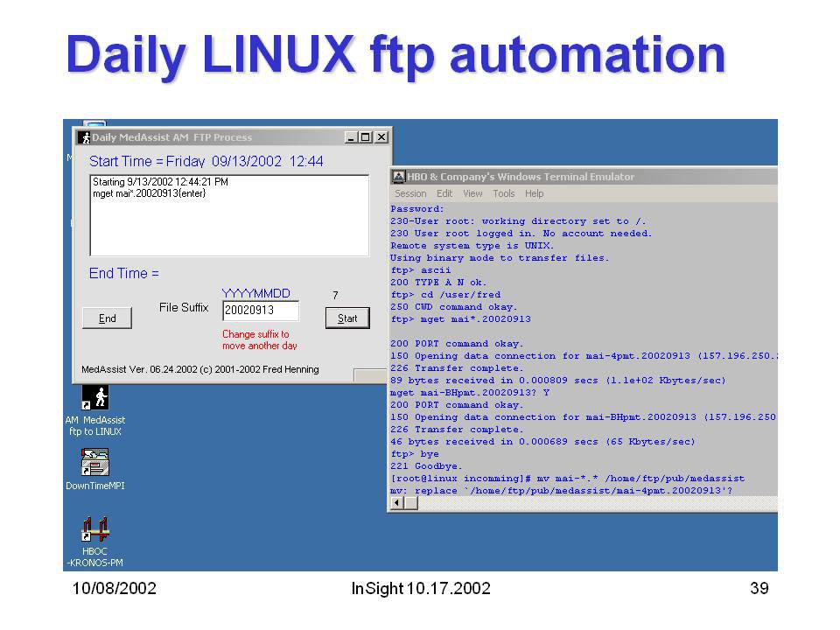The height and width of the screenshot is (630, 840).
Task: Click the walking-man icon in MedAssist title bar
Action: [x=85, y=137]
